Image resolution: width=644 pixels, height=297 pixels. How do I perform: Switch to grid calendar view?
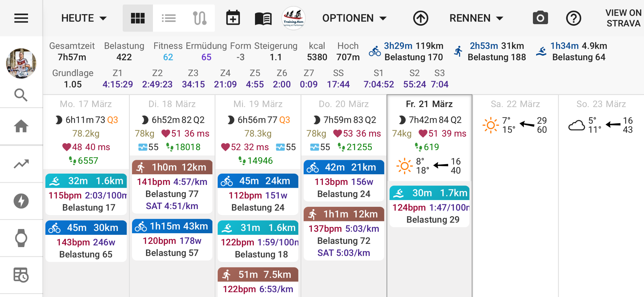tap(138, 18)
